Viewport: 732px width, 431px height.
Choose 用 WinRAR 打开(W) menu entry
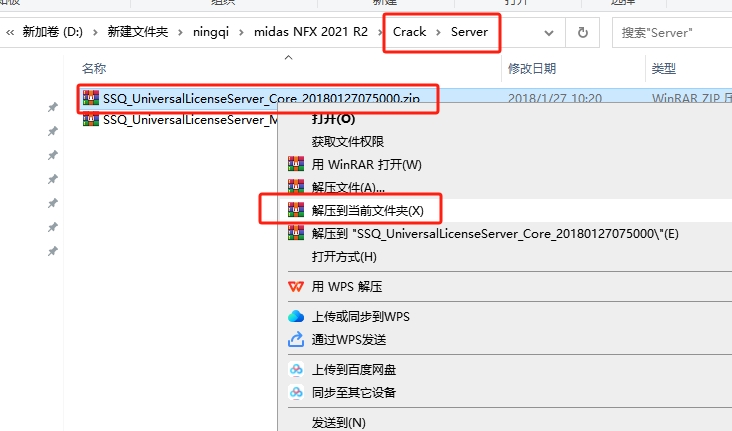(x=366, y=164)
